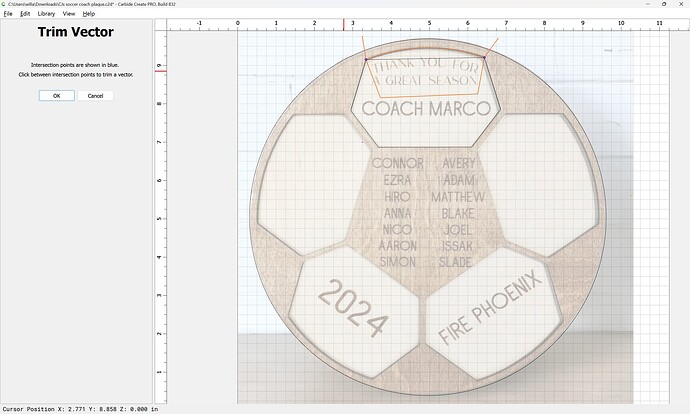Open the File menu
690x414 pixels.
(8, 14)
